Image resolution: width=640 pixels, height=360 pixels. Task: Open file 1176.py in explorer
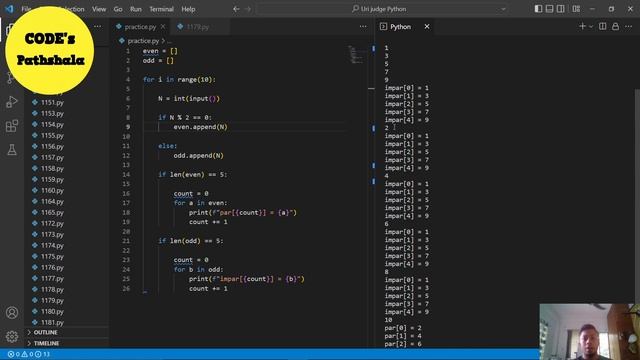click(x=52, y=268)
